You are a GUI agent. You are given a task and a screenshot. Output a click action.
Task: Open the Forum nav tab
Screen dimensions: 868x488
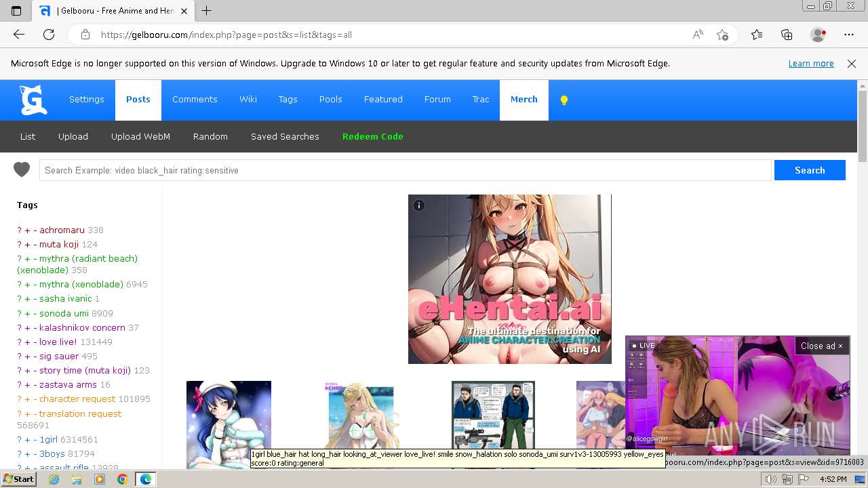pyautogui.click(x=437, y=100)
